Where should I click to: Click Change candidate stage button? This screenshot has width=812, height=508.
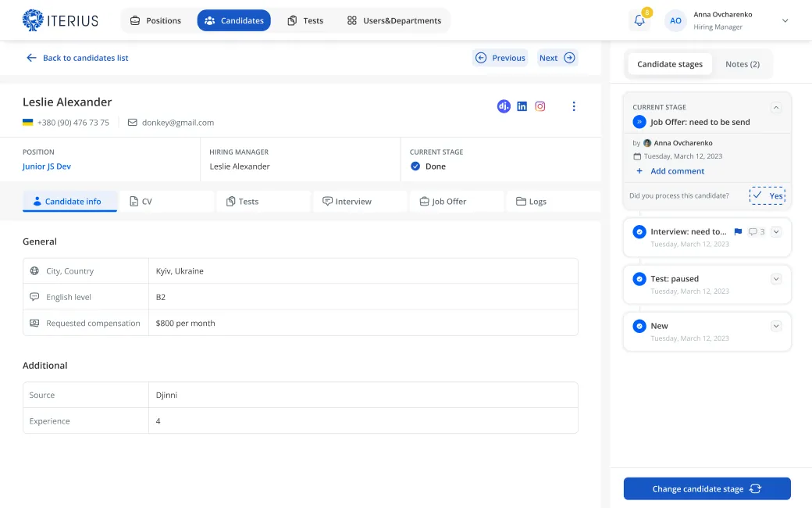click(x=707, y=488)
